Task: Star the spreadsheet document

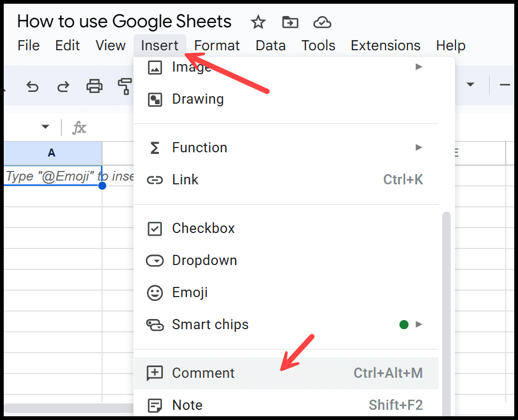Action: (258, 22)
